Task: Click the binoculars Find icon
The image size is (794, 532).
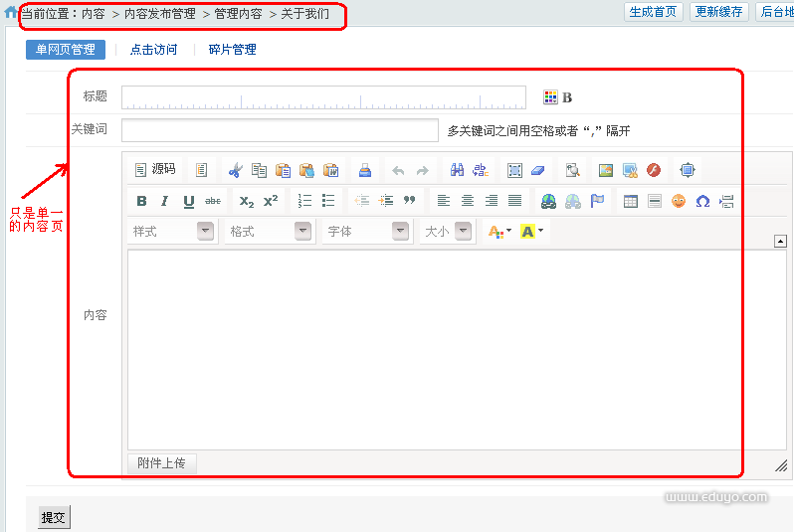Action: [x=457, y=170]
